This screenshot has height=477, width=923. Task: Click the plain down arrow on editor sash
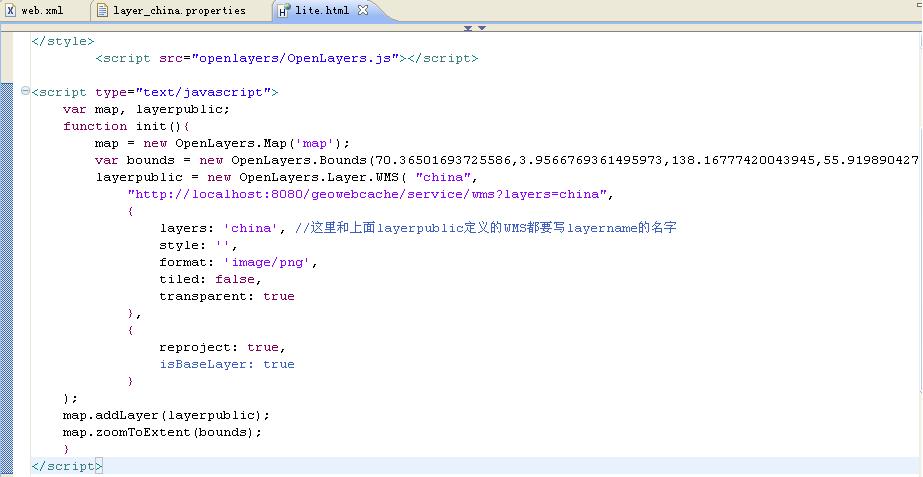(x=482, y=28)
